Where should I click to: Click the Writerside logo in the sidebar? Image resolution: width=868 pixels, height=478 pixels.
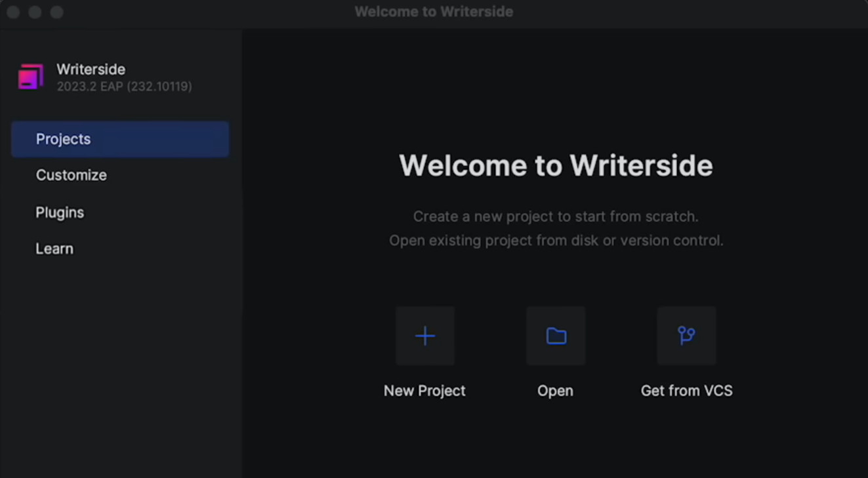30,76
